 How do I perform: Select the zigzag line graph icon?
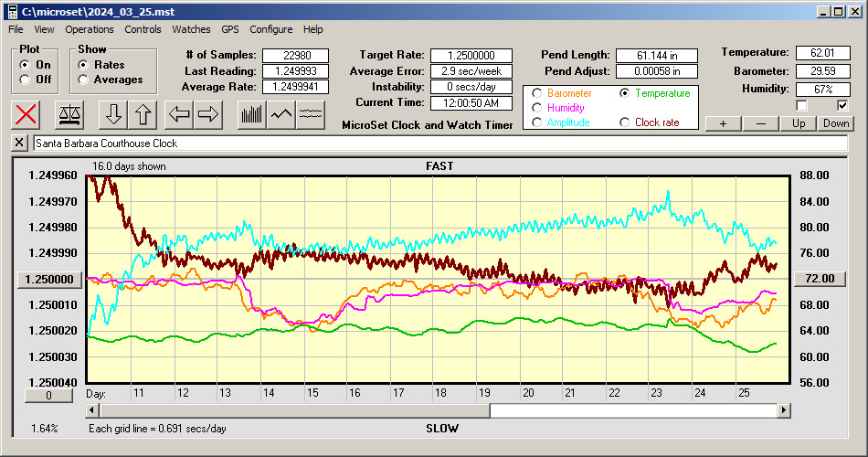coord(281,114)
